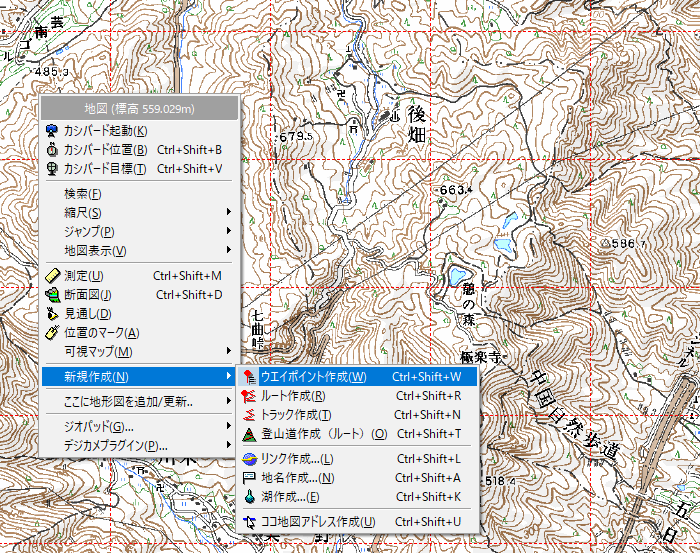This screenshot has width=700, height=553.
Task: Click the 断面図 cross-section icon
Action: coord(52,294)
